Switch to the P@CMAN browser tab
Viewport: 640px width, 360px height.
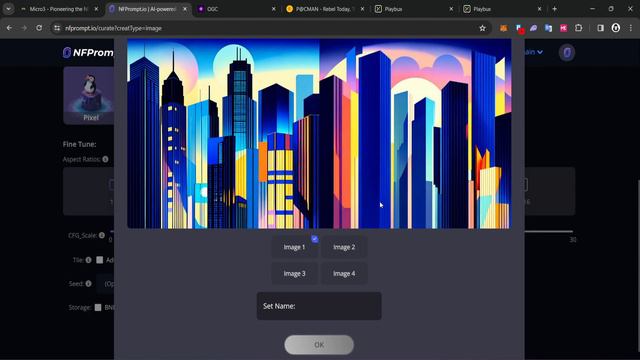pos(325,9)
